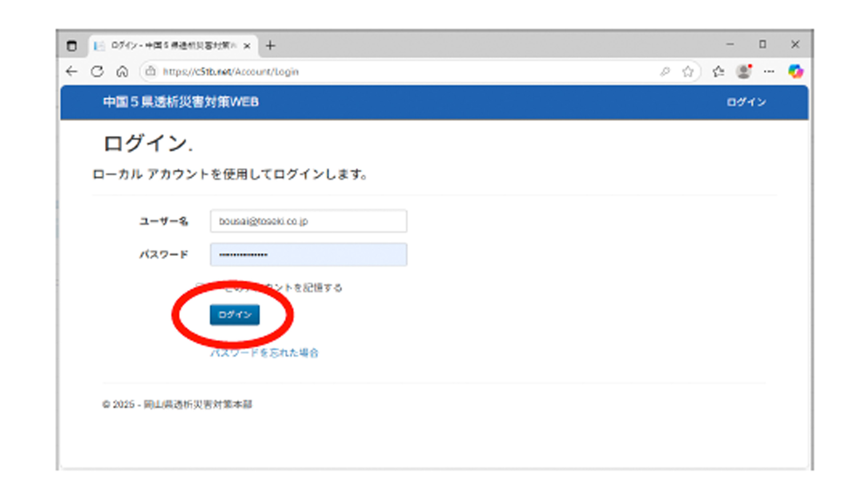
Task: Open the browser profile avatar
Action: 744,72
